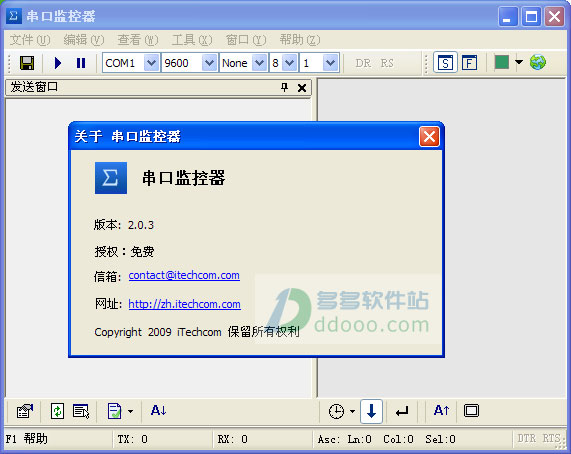The image size is (571, 454).
Task: Click the globe language icon
Action: pyautogui.click(x=538, y=62)
